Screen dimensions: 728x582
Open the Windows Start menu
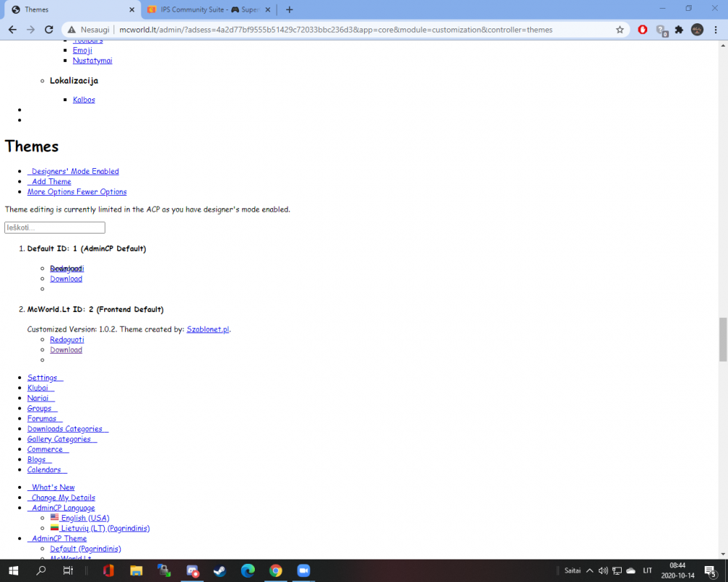(13, 570)
